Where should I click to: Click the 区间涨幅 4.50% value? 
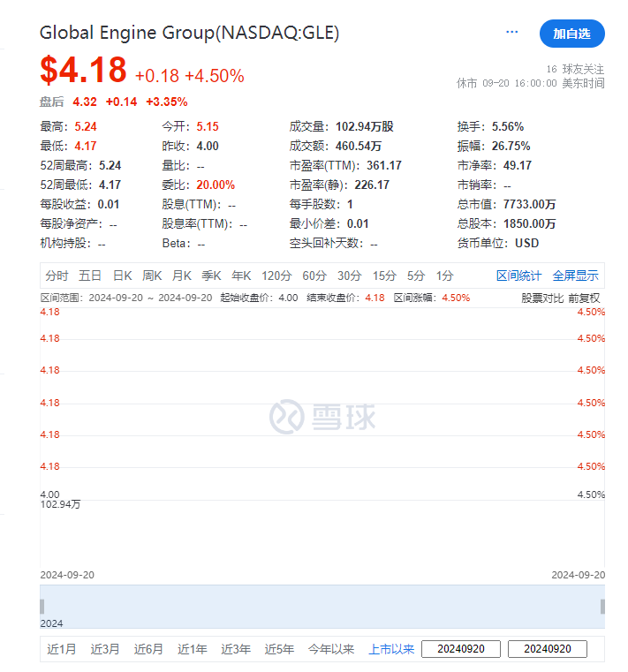(x=456, y=298)
